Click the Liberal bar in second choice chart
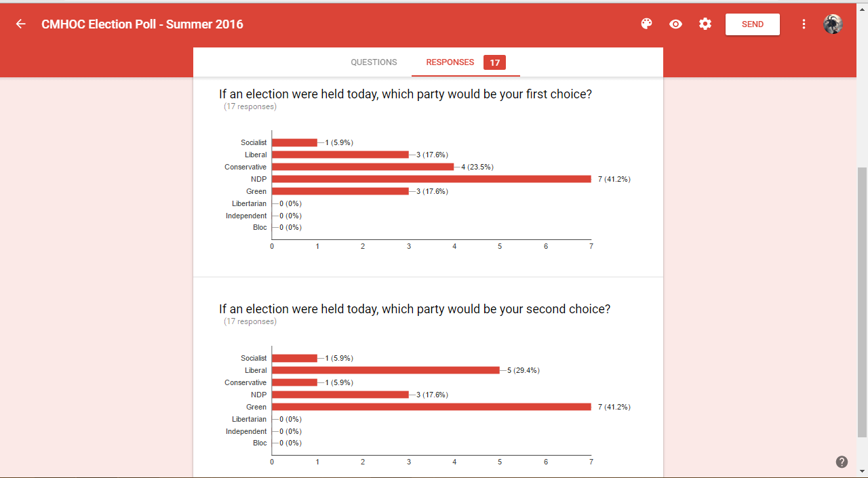Image resolution: width=868 pixels, height=478 pixels. (385, 370)
